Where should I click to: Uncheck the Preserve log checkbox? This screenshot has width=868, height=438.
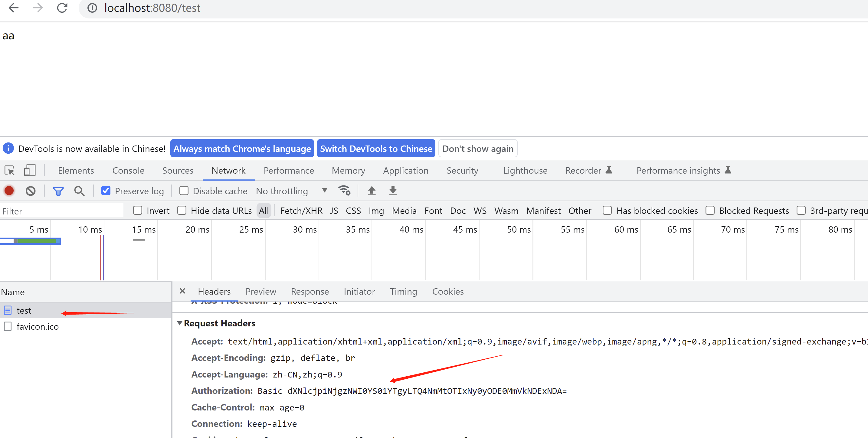[x=106, y=191]
